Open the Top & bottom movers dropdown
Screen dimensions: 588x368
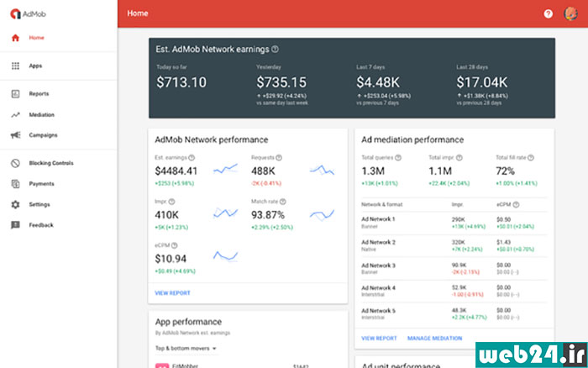tap(186, 348)
